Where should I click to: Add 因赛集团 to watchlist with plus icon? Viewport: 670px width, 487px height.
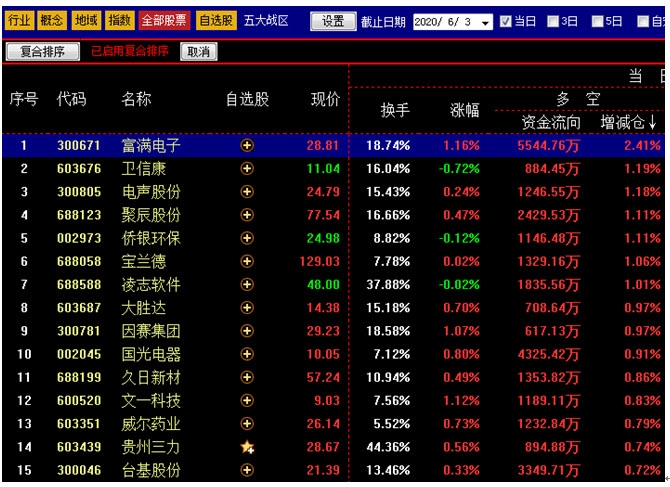247,331
